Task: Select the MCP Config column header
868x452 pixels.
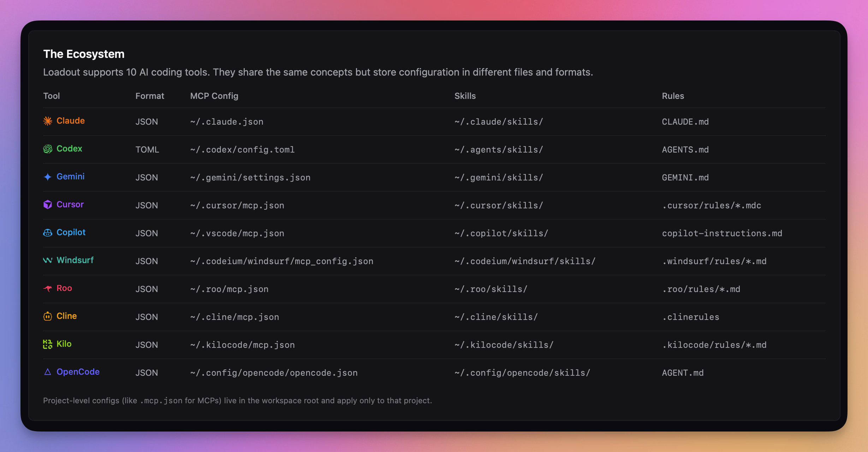Action: 214,96
